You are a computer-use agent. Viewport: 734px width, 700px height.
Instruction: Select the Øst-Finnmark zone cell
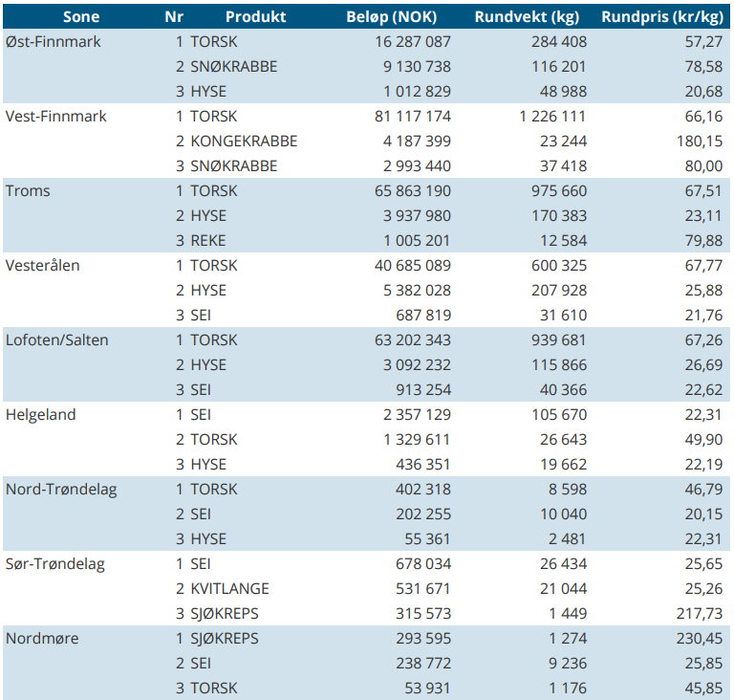click(54, 42)
